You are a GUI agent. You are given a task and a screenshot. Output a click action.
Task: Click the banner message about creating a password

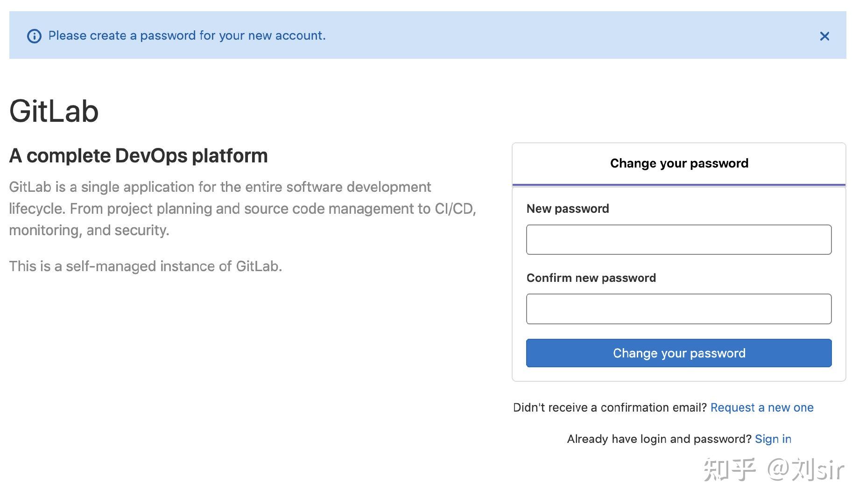click(188, 35)
